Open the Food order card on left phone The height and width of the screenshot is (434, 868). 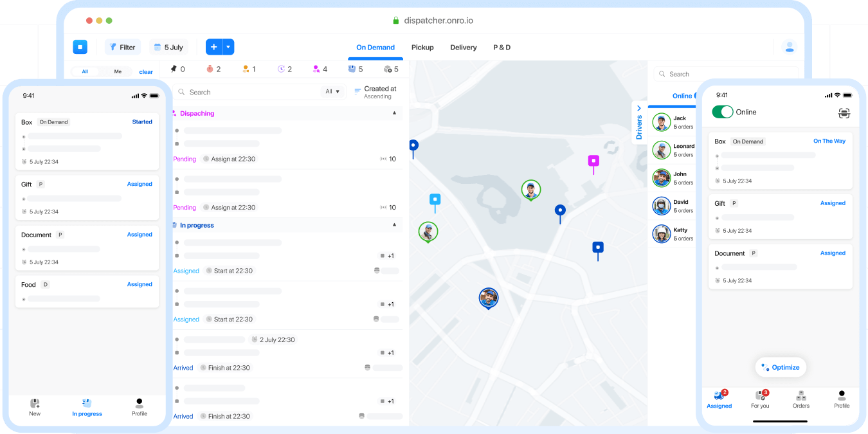click(87, 292)
